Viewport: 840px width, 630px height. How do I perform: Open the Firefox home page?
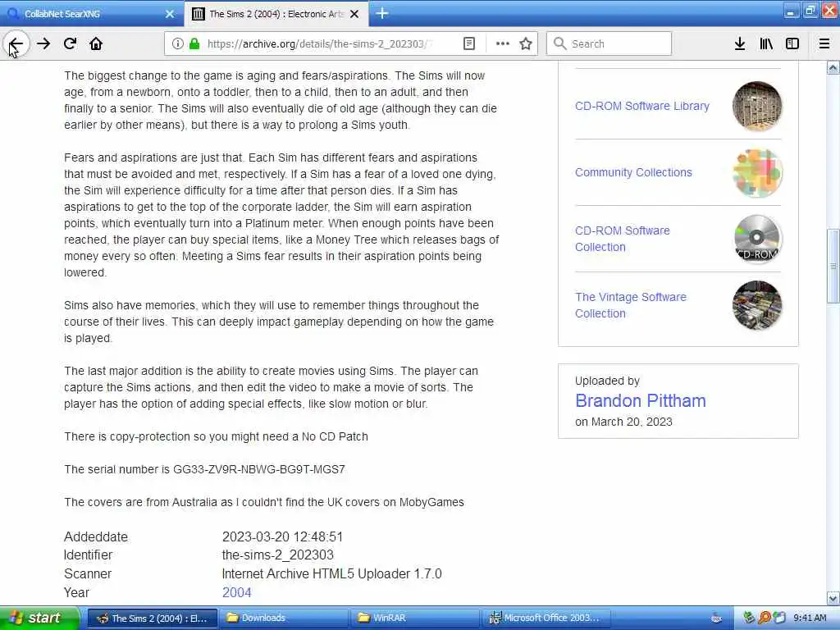pyautogui.click(x=96, y=44)
